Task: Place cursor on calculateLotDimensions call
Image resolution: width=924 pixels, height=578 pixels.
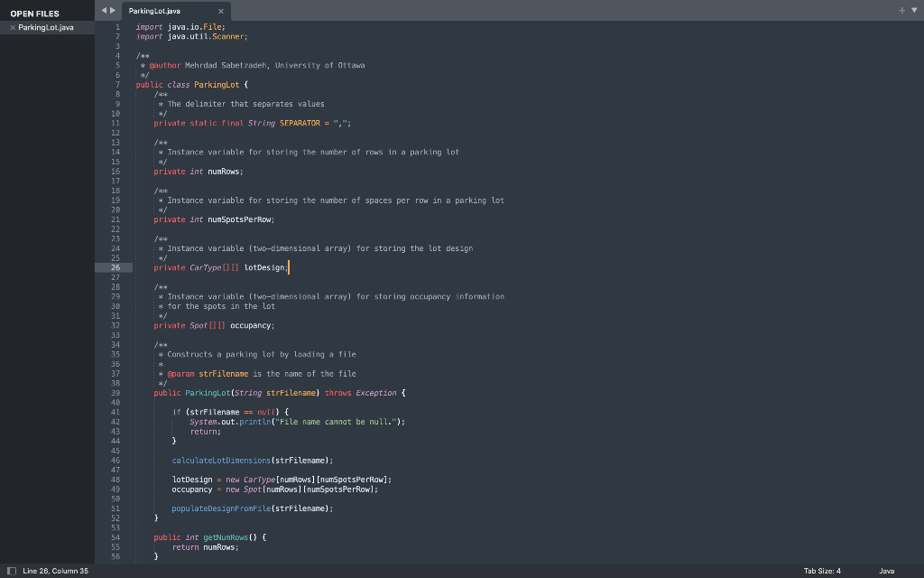Action: (221, 461)
